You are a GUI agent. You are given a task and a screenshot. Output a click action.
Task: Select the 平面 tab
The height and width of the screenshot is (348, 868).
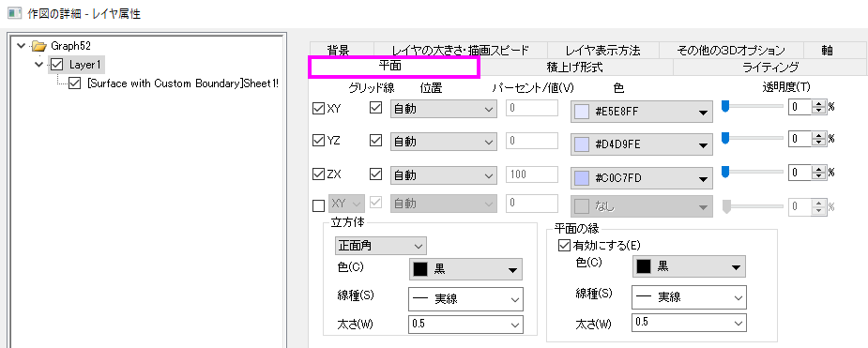tap(393, 67)
